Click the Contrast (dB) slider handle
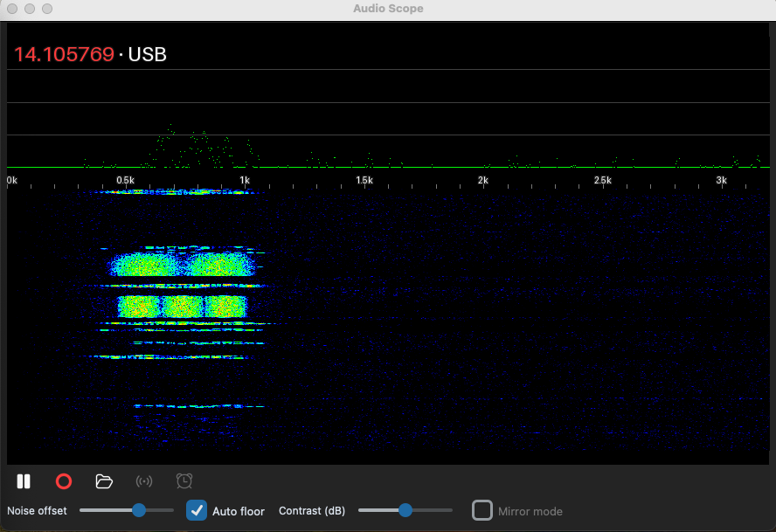Image resolution: width=776 pixels, height=532 pixels. point(405,510)
